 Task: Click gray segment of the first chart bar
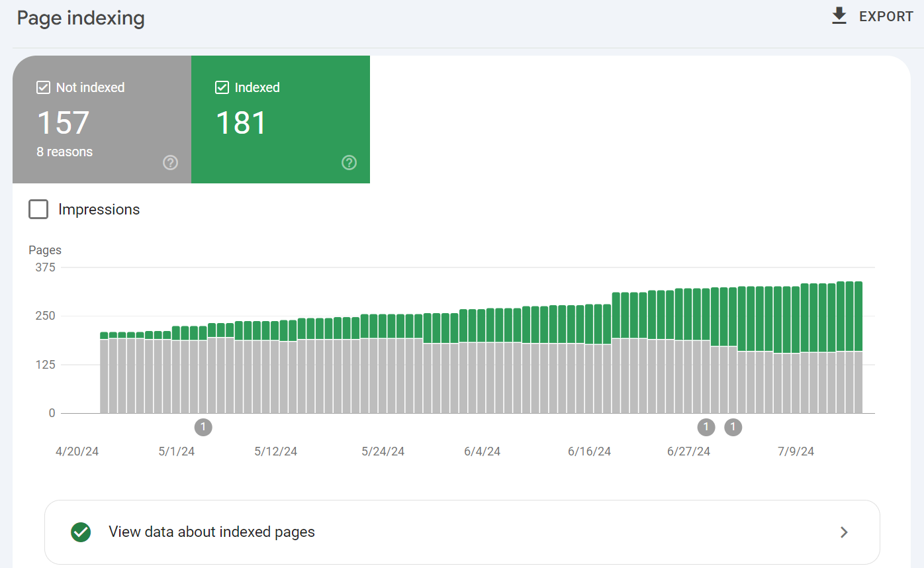(104, 376)
